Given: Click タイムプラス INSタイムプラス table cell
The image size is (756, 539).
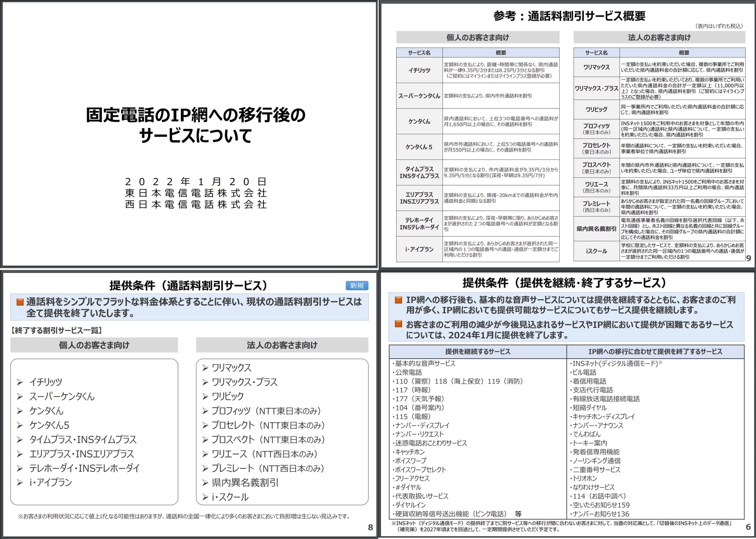Looking at the screenshot, I should (419, 172).
